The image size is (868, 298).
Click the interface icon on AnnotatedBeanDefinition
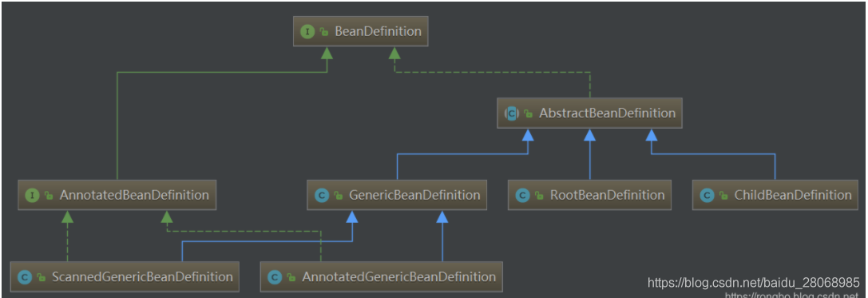click(32, 195)
